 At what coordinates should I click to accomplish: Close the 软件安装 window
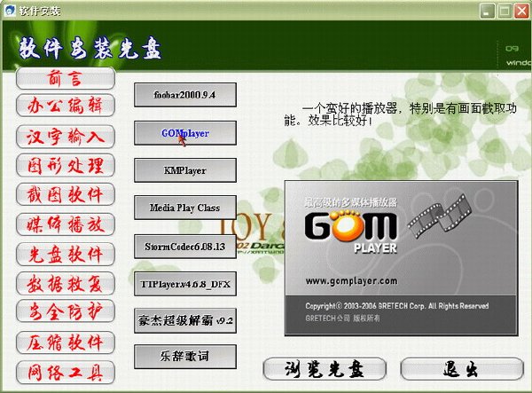click(x=522, y=12)
